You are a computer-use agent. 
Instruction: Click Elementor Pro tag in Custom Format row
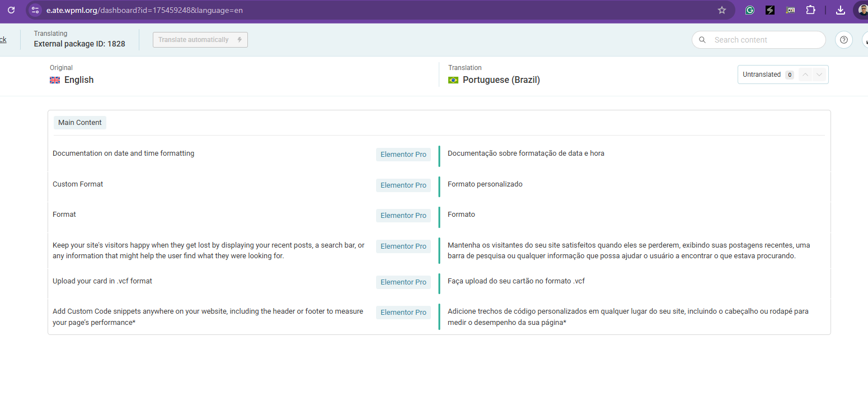[403, 185]
